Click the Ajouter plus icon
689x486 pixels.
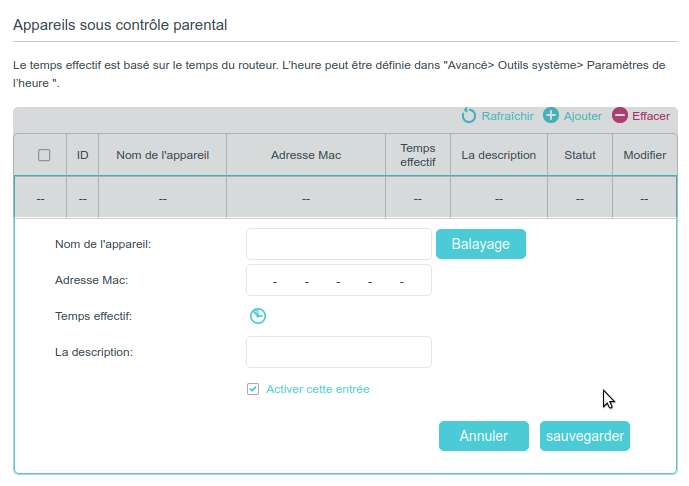[x=551, y=116]
